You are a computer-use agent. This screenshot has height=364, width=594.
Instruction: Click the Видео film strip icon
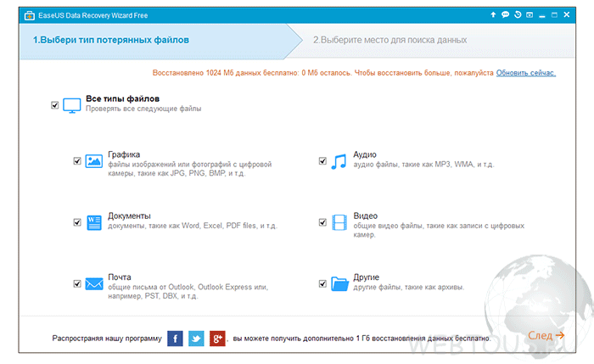(339, 222)
